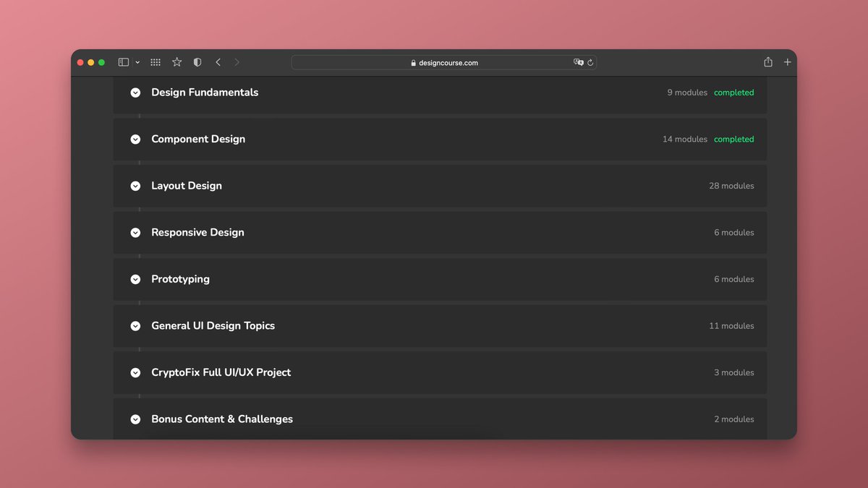Expand Component Design chevron
The width and height of the screenshot is (868, 488).
coord(135,140)
